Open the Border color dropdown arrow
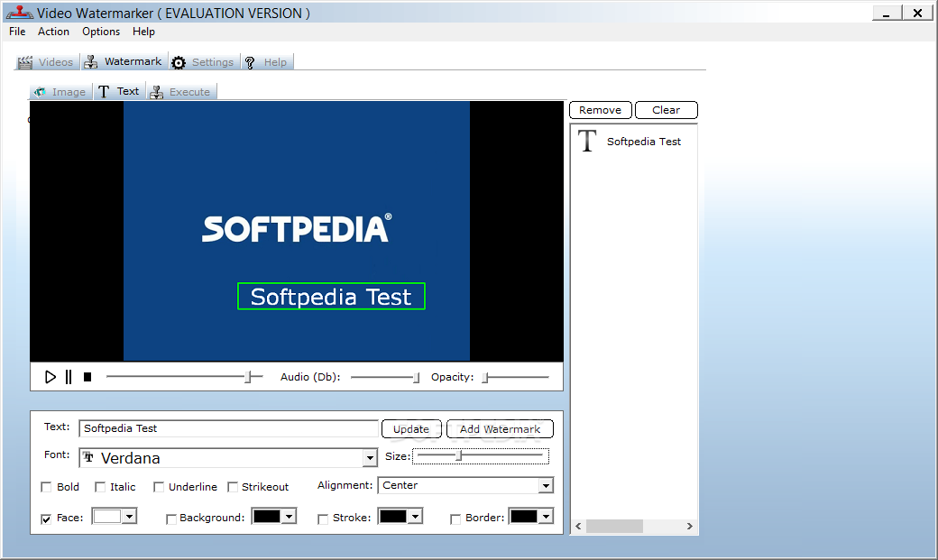The image size is (938, 560). [547, 516]
